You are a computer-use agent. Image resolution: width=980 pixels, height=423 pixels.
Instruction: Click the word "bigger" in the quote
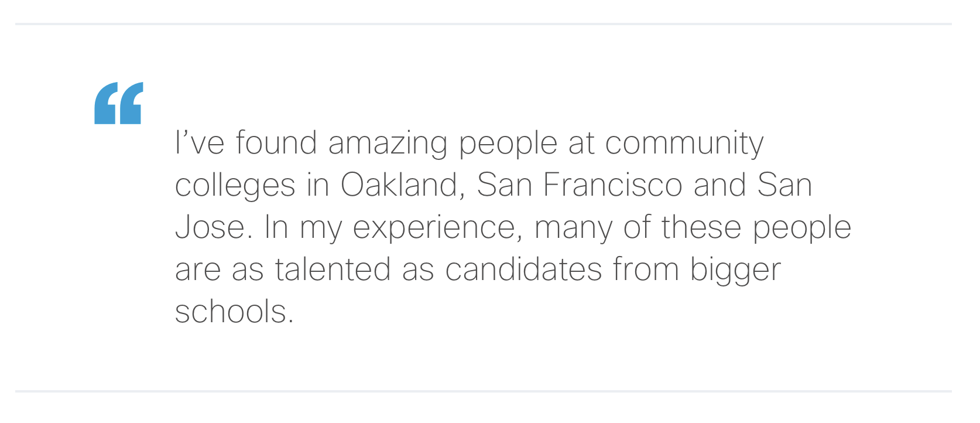click(x=735, y=271)
